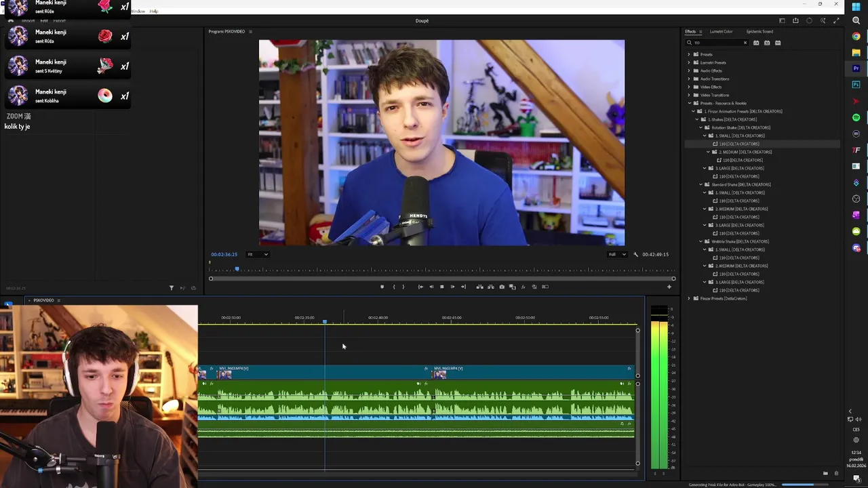Switch to the Epidemic Sound tab
868x488 pixels.
point(759,31)
